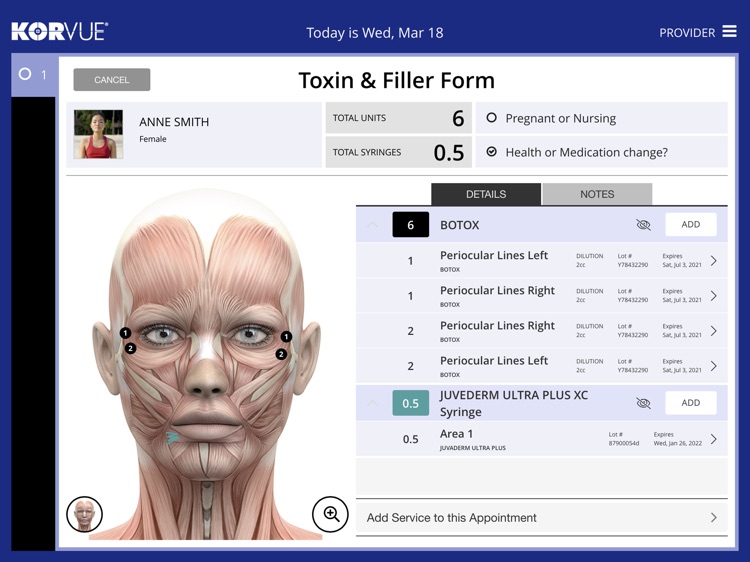Click the 'Today is Wed, Mar 18' date

375,33
